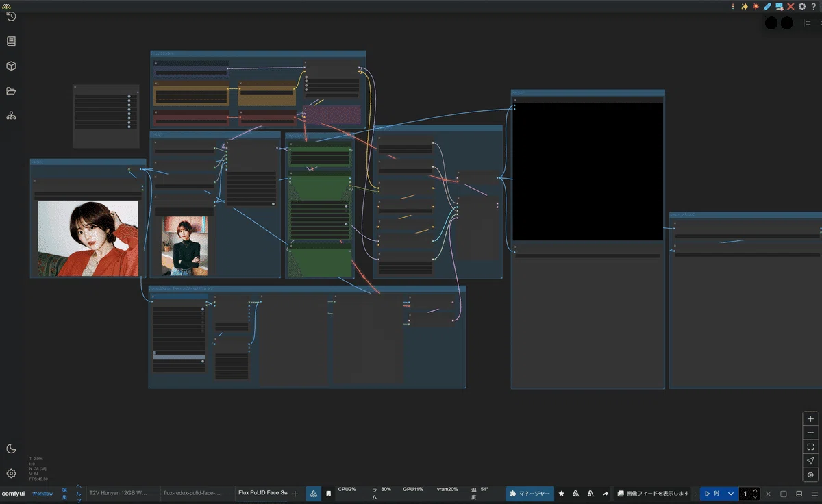Click the star favorite icon in bottom bar

coord(562,494)
